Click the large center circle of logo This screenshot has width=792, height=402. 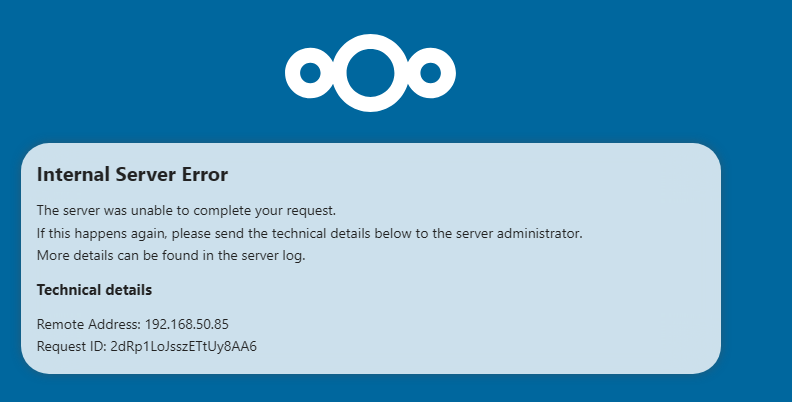(x=370, y=73)
